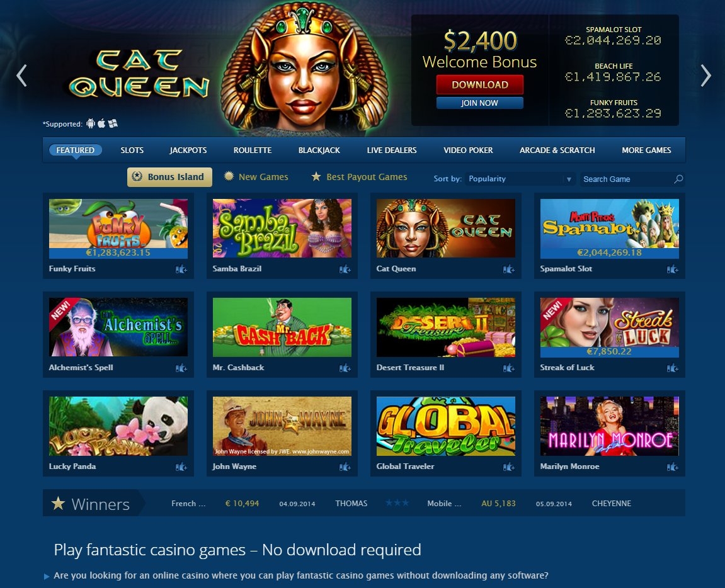
Task: Click the Android supported platform icon
Action: click(91, 123)
